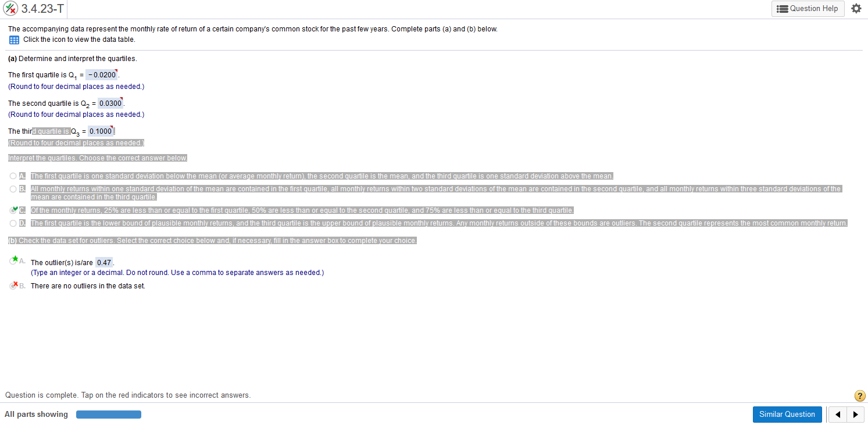The height and width of the screenshot is (425, 868).
Task: Click the Q1 answer field showing -0.0200
Action: (101, 75)
